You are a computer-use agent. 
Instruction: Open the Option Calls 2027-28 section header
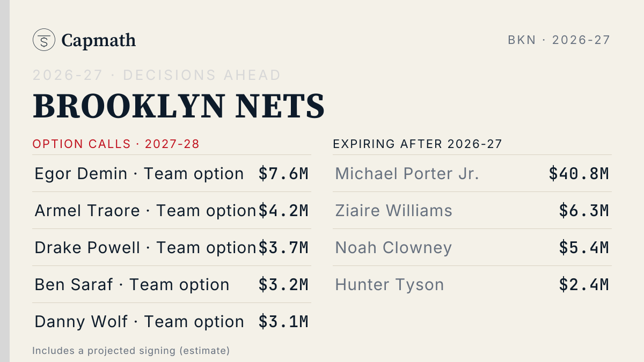click(116, 144)
